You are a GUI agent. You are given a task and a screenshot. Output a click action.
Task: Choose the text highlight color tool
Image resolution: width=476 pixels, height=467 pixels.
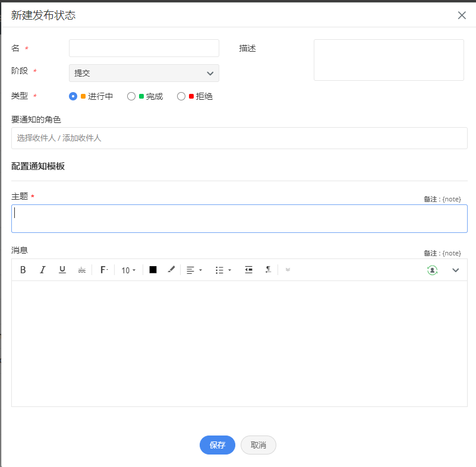pyautogui.click(x=171, y=270)
